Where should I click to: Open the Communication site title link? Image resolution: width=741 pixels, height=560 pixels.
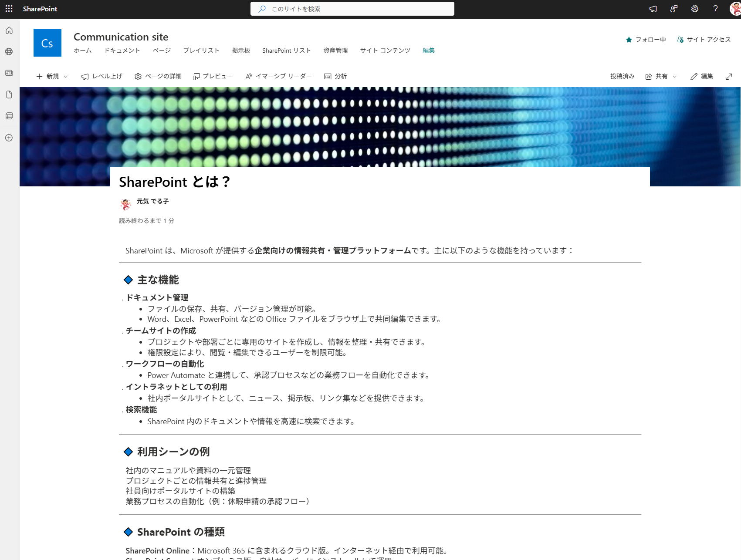pos(121,37)
